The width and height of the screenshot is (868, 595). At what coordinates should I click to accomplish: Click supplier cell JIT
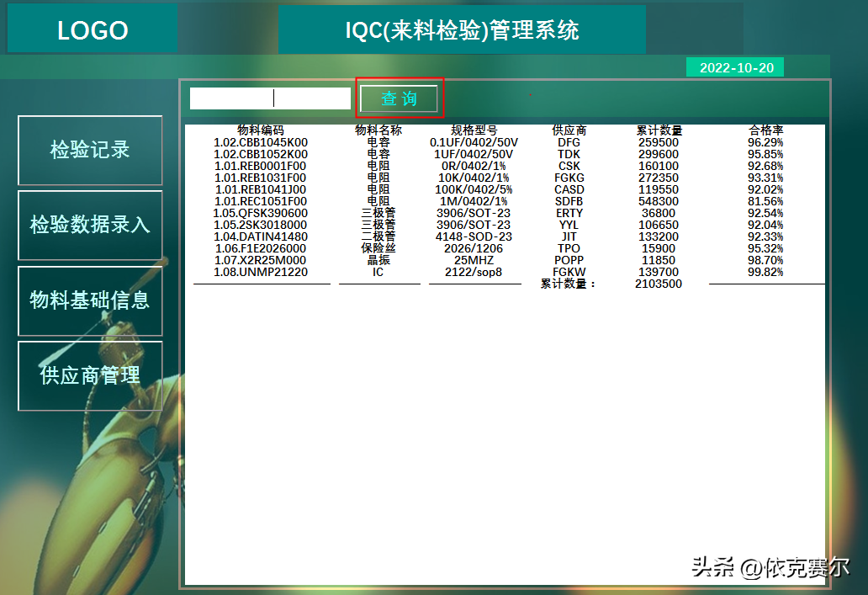[569, 236]
